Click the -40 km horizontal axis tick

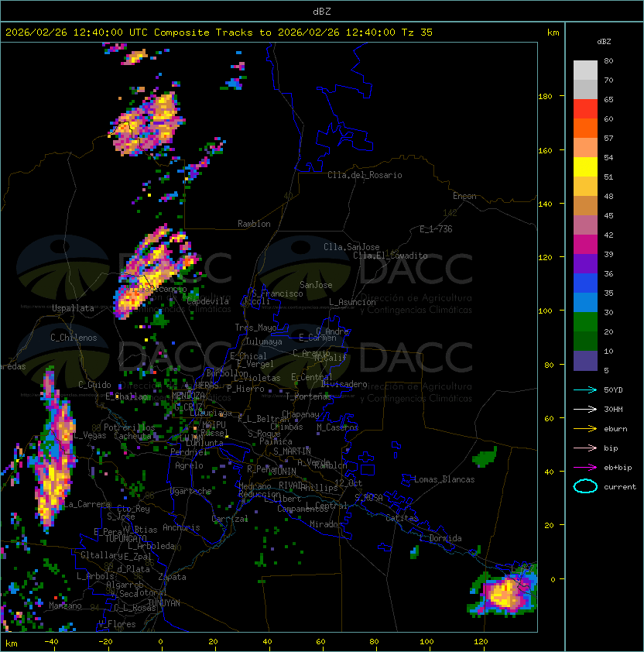click(x=51, y=642)
